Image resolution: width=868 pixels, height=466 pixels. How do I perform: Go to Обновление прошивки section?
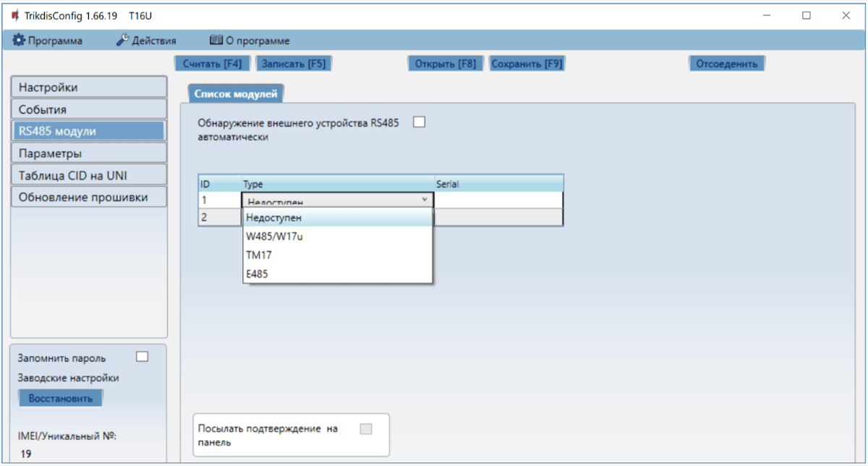click(89, 197)
